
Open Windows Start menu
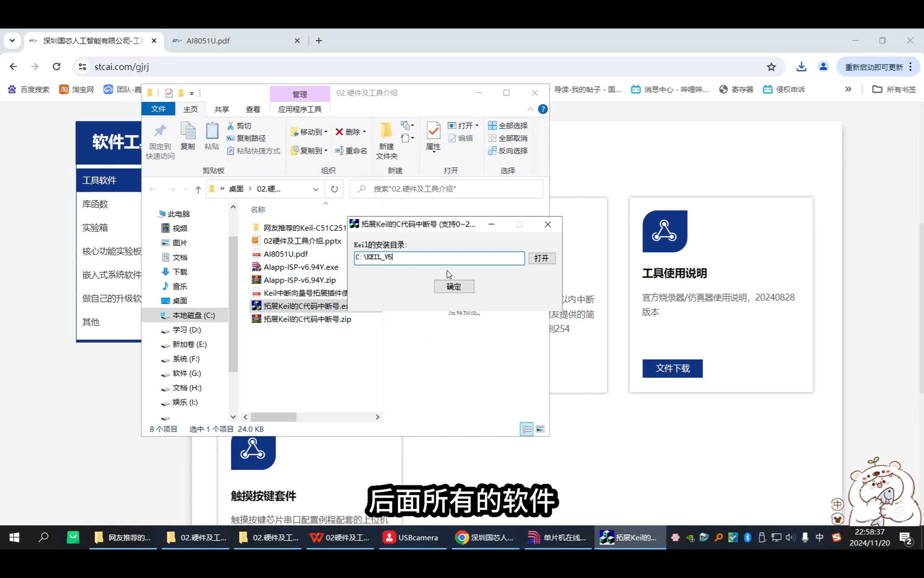(14, 538)
